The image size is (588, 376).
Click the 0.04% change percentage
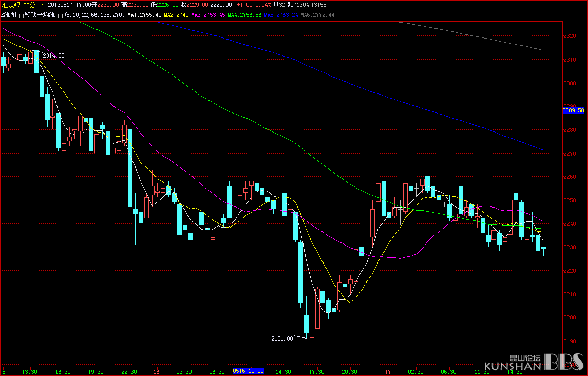pyautogui.click(x=263, y=5)
